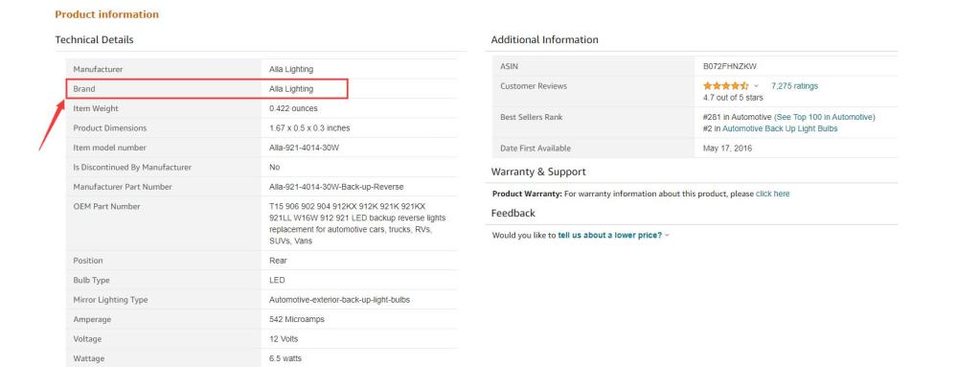Viewport: 980px width, 367px height.
Task: Click the ASIN label
Action: (x=510, y=66)
